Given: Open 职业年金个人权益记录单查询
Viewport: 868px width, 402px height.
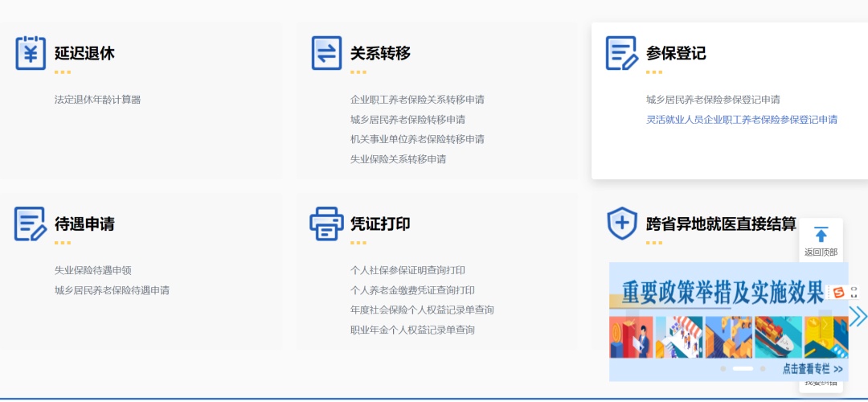Looking at the screenshot, I should click(412, 330).
